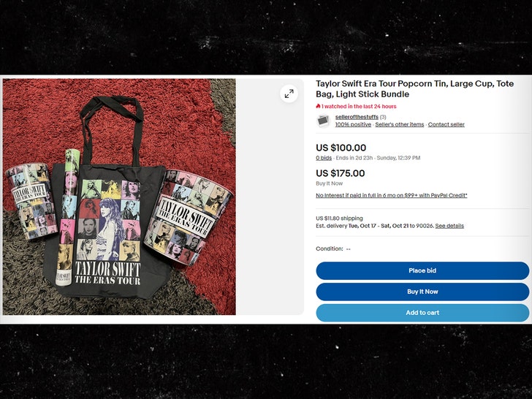Open the PayPal Credit no interest offer

pyautogui.click(x=392, y=195)
